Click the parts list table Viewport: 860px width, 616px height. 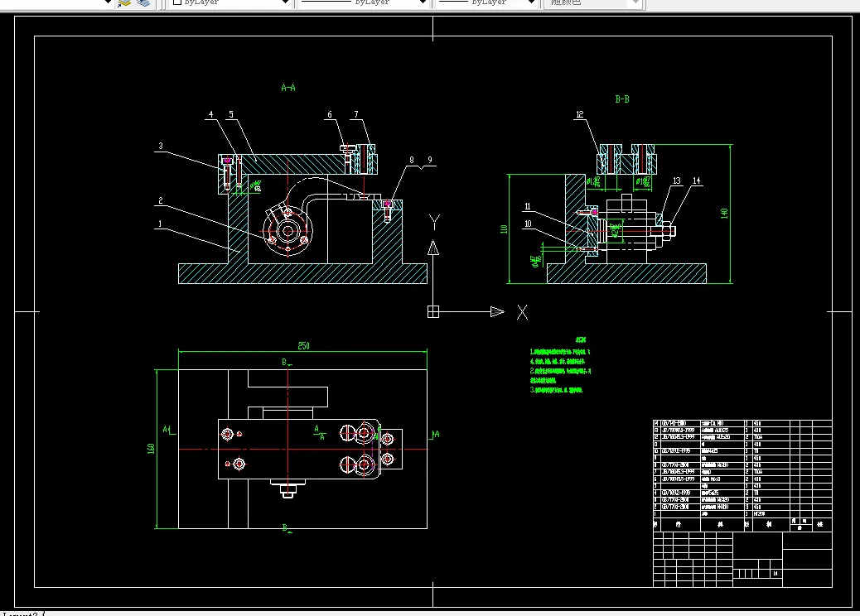click(742, 476)
